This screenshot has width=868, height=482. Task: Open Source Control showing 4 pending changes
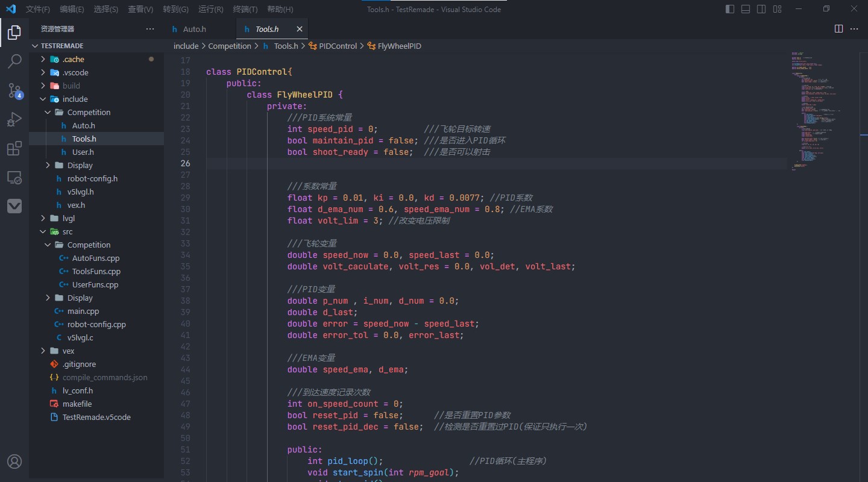(x=14, y=90)
